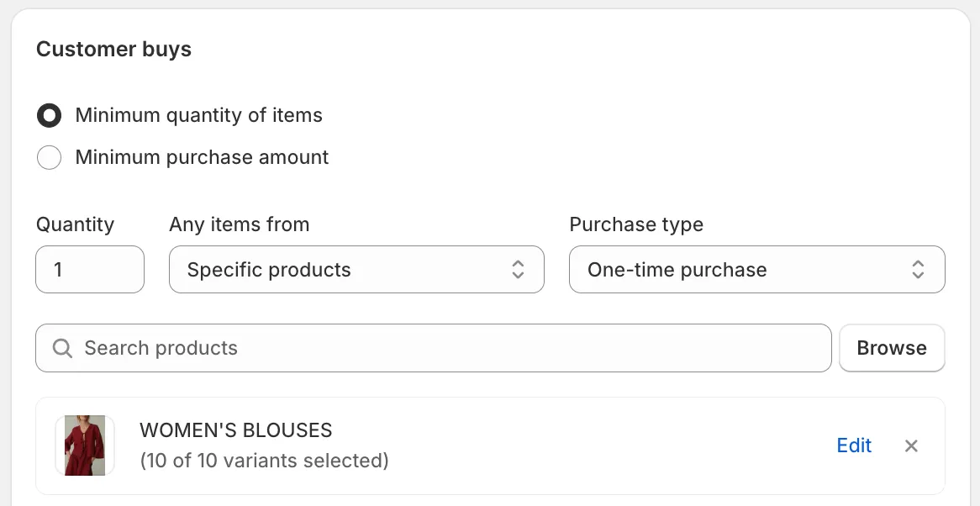Click the Search products field
This screenshot has height=506, width=980.
tap(336, 347)
